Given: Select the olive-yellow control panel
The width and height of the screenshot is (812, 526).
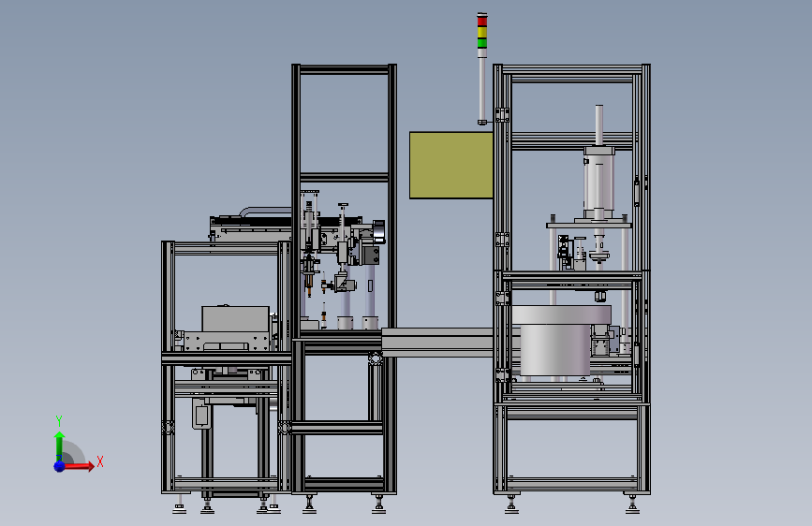Looking at the screenshot, I should (451, 165).
